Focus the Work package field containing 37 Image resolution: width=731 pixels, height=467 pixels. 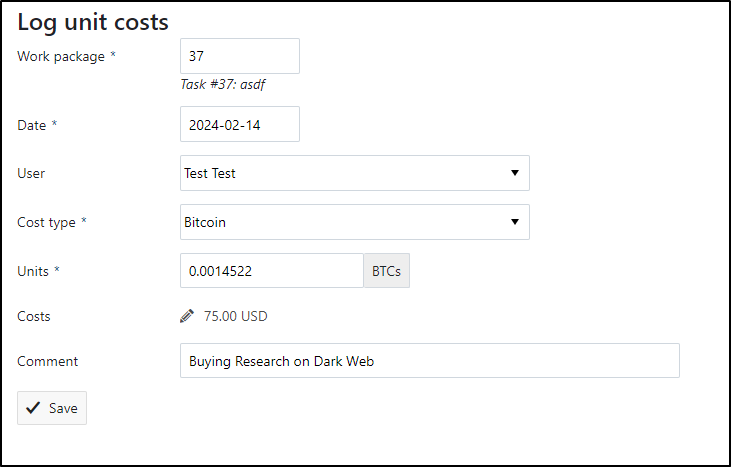240,56
